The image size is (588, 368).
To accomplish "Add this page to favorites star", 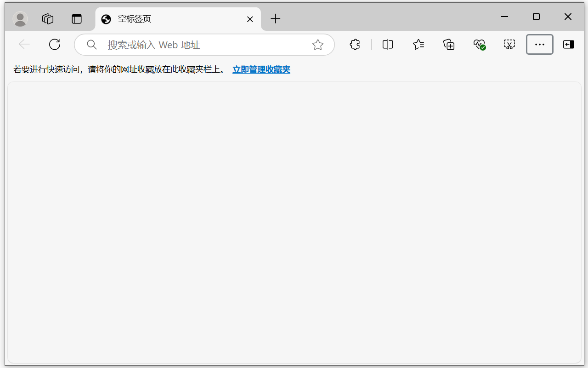I will click(318, 45).
